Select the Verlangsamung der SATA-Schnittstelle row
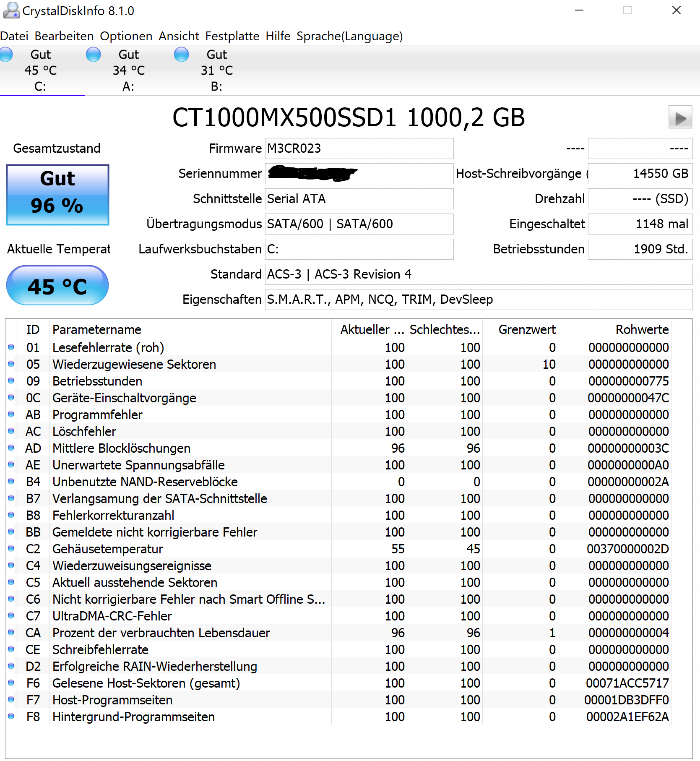 pyautogui.click(x=338, y=498)
